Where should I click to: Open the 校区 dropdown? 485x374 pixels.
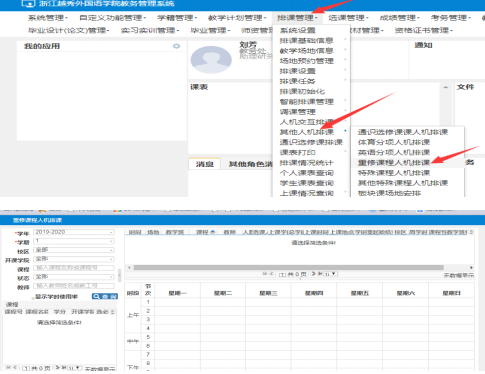74,250
